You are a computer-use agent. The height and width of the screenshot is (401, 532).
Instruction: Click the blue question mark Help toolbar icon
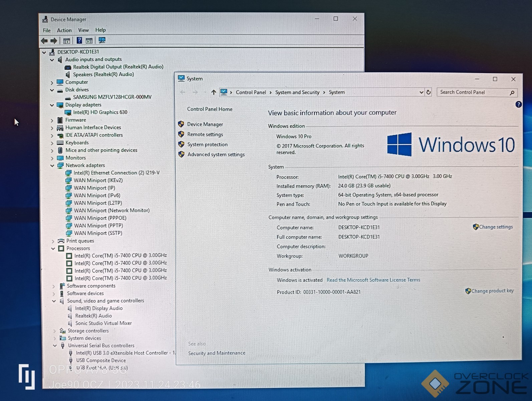79,40
